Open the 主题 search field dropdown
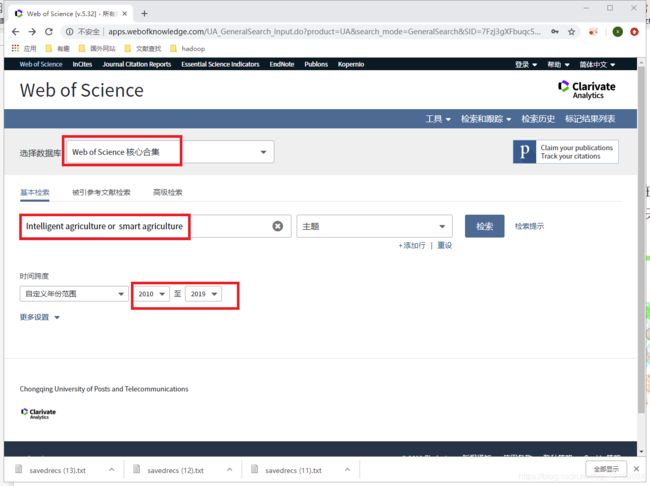 pos(374,226)
